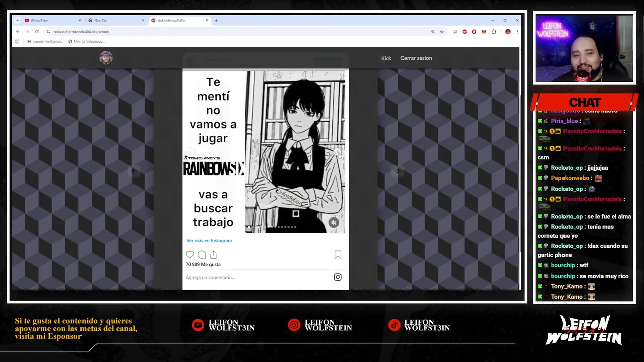Open the Adblock extension icon
Screen dimensions: 644x362
(464, 32)
